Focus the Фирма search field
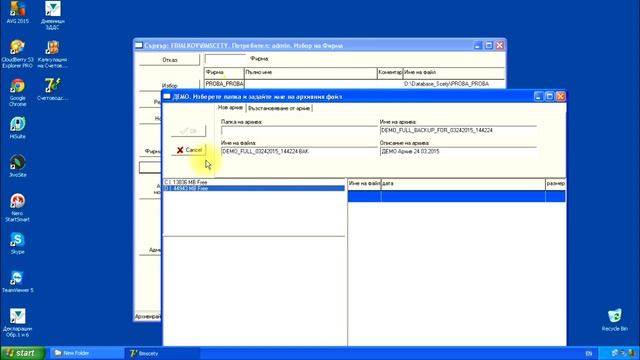640x360 pixels. 225,59
